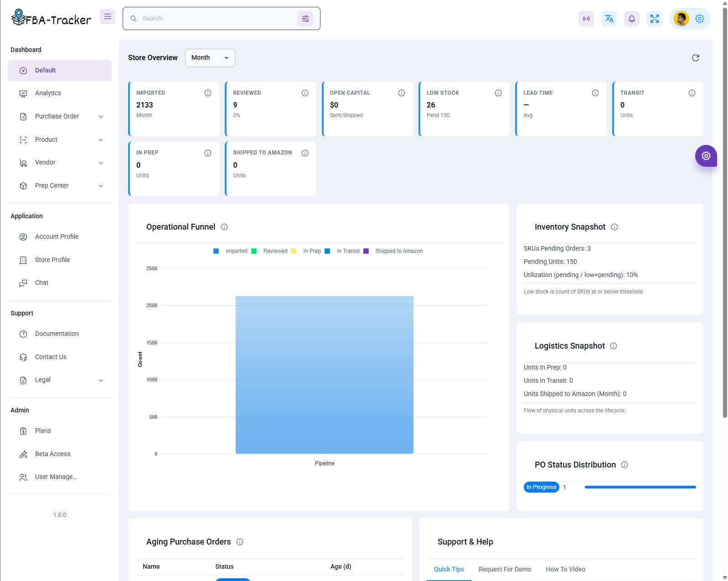
Task: Sort by the Status column header
Action: click(x=224, y=567)
